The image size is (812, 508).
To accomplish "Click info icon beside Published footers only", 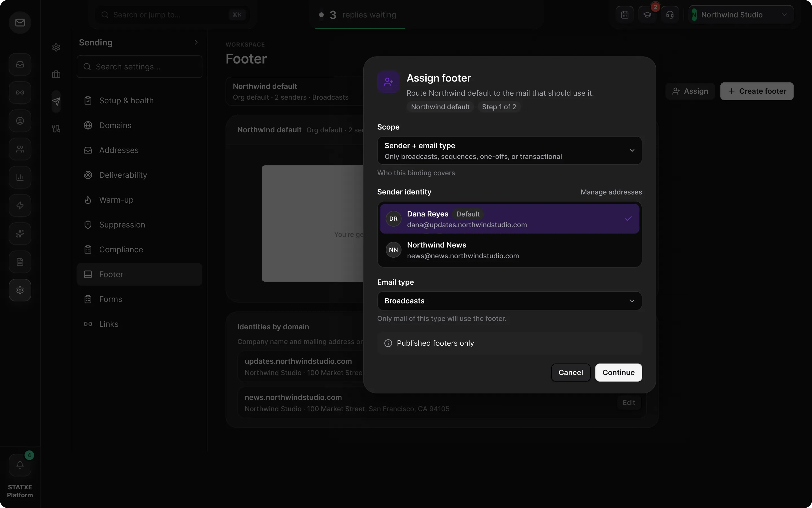I will point(388,343).
